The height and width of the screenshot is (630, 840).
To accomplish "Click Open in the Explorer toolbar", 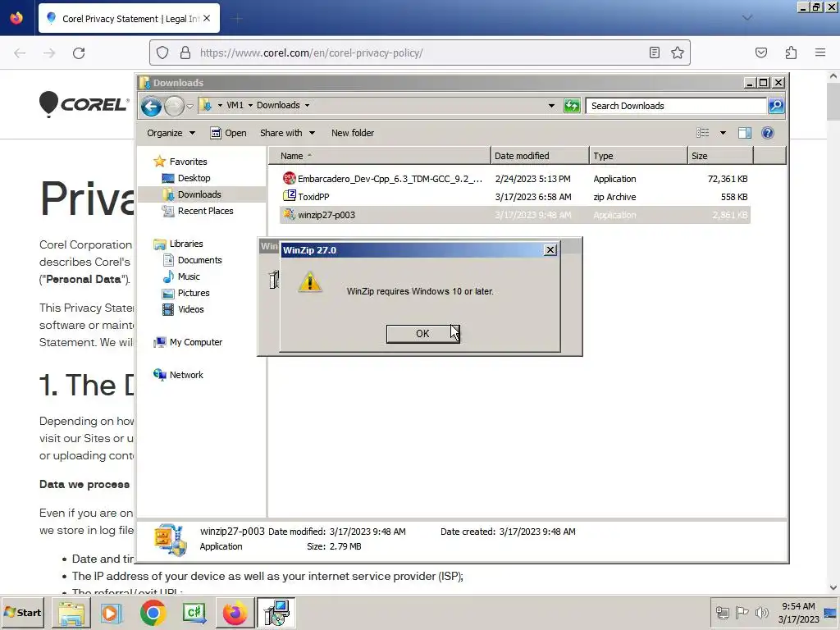I will point(229,133).
